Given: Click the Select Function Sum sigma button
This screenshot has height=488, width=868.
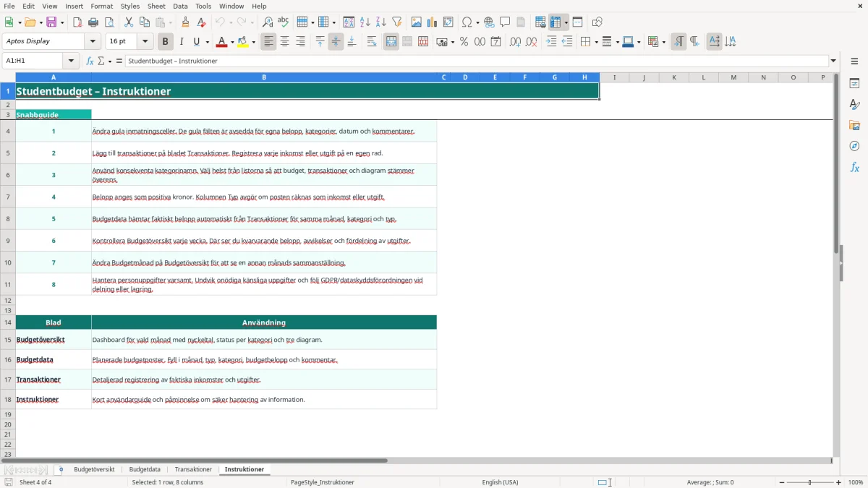Looking at the screenshot, I should click(101, 61).
